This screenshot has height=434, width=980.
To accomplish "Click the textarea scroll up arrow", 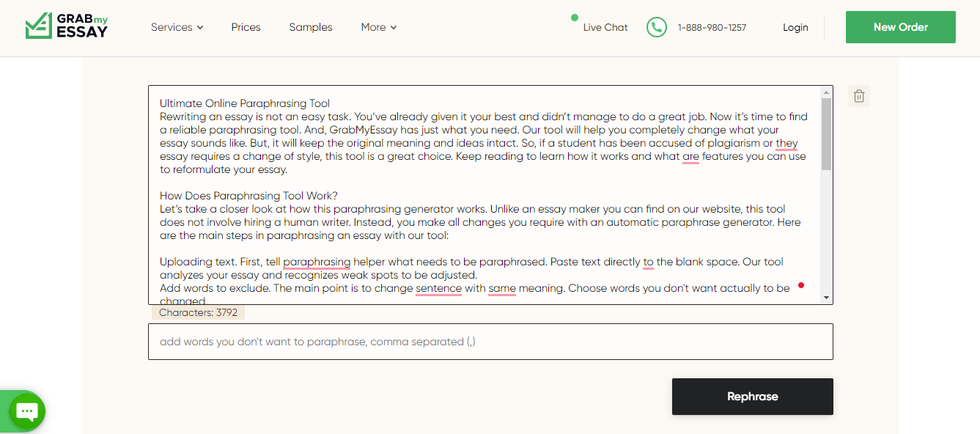I will click(827, 92).
